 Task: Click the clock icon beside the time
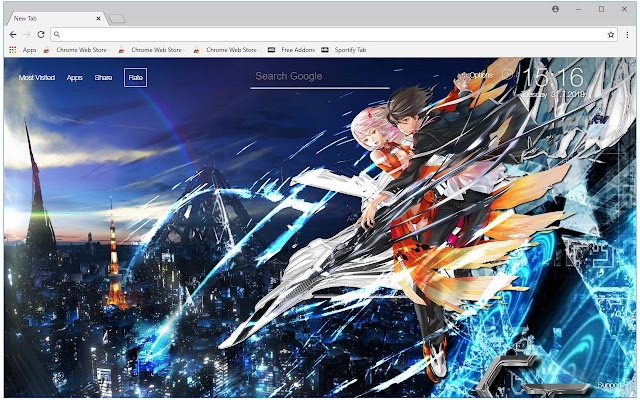tap(507, 75)
